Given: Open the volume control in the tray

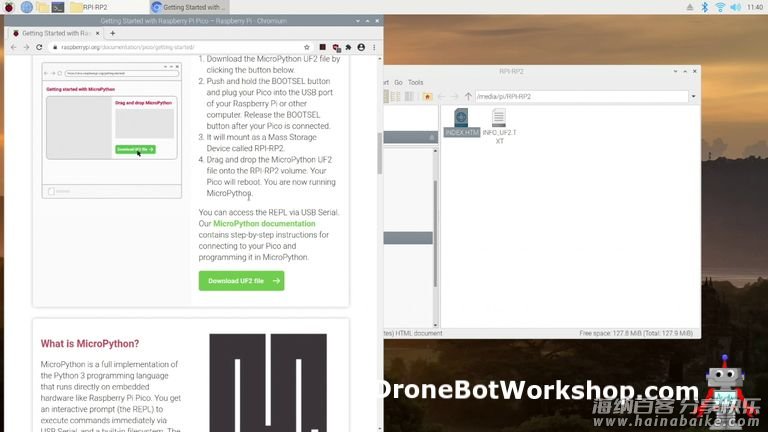Looking at the screenshot, I should tap(735, 7).
